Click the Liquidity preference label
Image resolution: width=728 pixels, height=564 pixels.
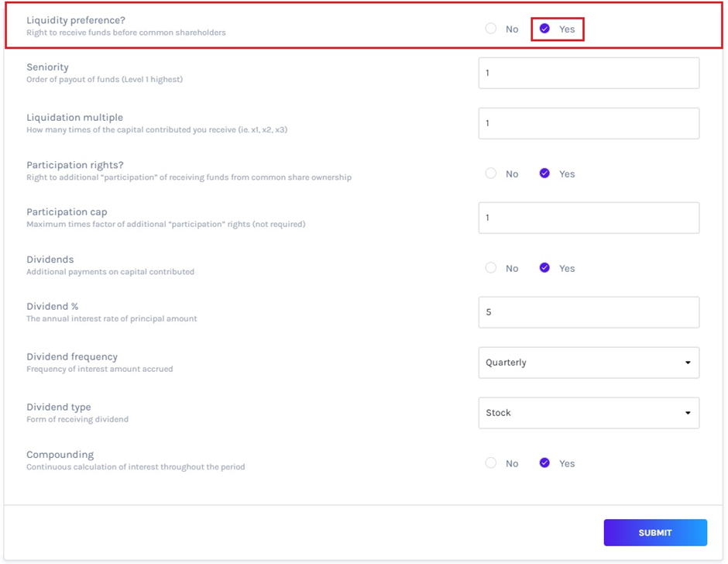[76, 20]
